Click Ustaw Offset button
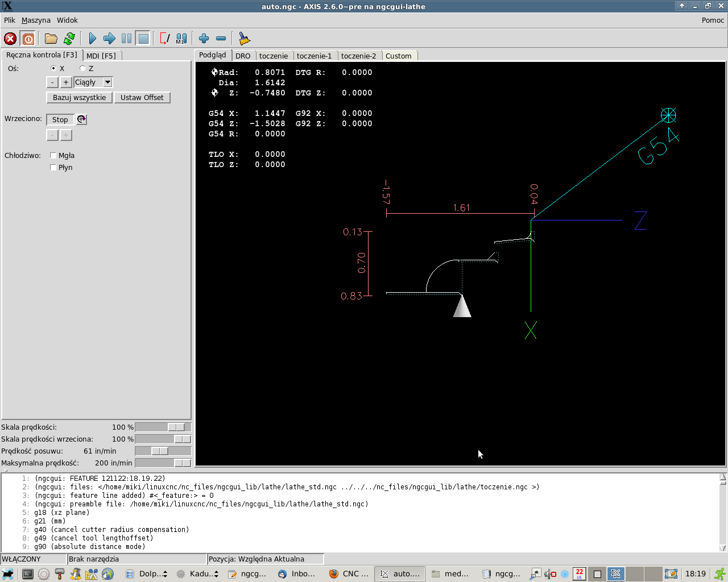 coord(142,98)
